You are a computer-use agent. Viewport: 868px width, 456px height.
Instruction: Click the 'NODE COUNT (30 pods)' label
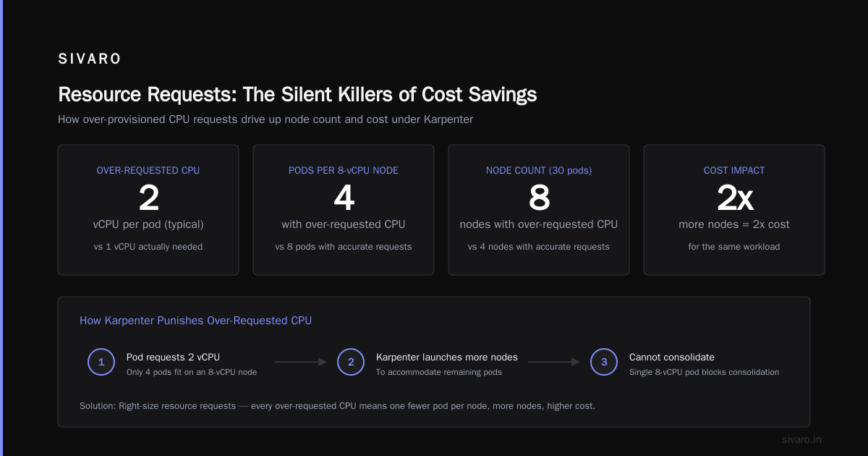(539, 170)
